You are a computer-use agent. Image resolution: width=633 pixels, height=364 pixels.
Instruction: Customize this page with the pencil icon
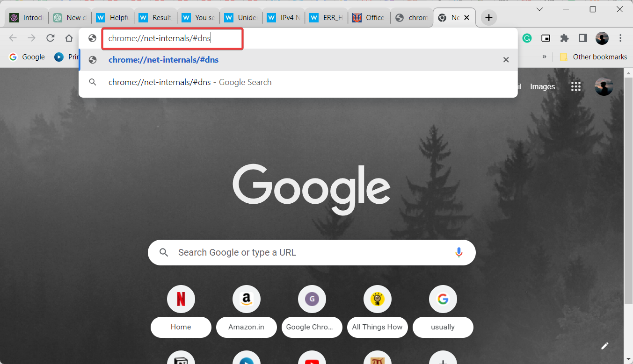tap(605, 346)
